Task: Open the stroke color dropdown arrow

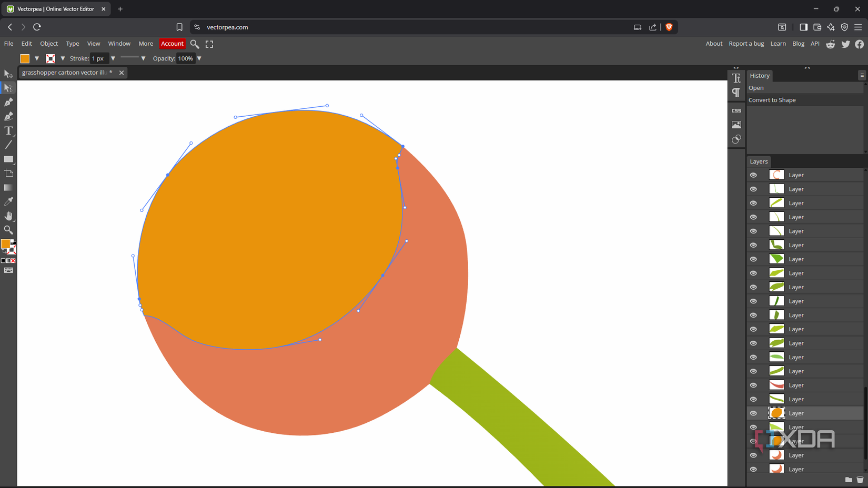Action: click(63, 58)
